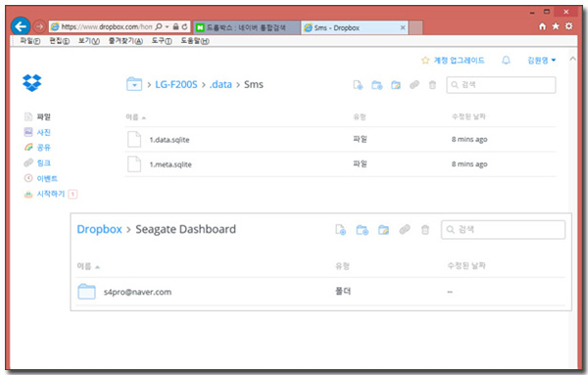The height and width of the screenshot is (375, 588).
Task: Click the share folder icon in Sms toolbar
Action: [x=396, y=85]
